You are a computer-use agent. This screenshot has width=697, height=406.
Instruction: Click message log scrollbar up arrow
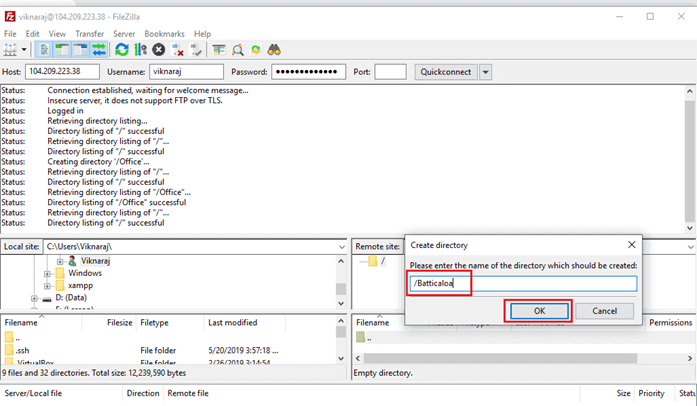[x=689, y=91]
